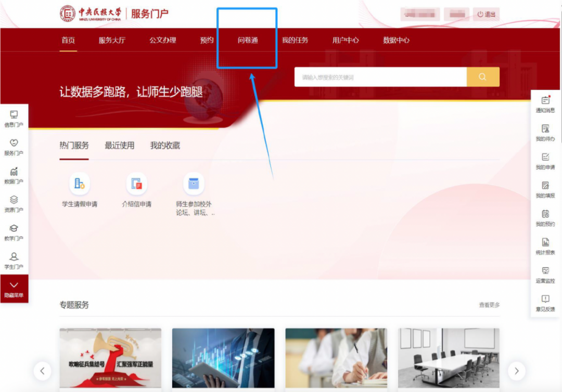Viewport: 562px width, 392px height.
Task: Open the 资源门户 portal icon
Action: 14,203
